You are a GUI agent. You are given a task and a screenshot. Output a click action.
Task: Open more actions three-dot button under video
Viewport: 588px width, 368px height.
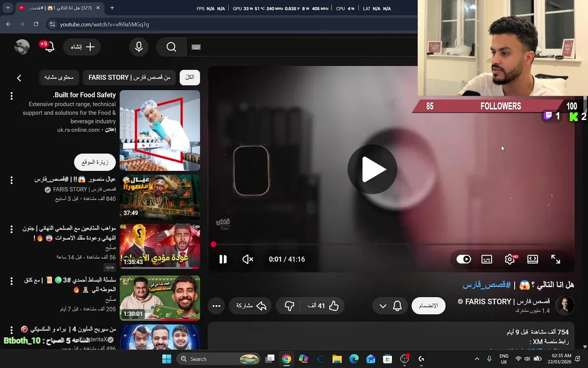[x=216, y=306]
